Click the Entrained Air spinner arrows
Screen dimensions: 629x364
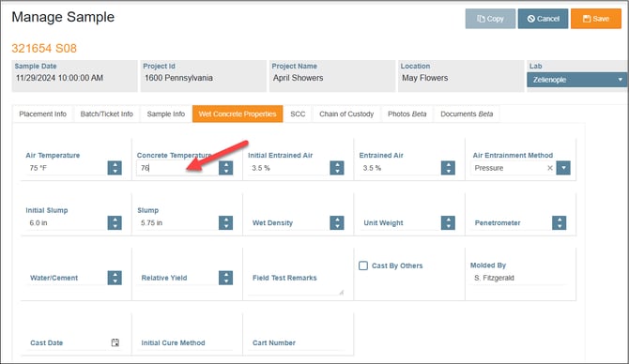click(x=448, y=168)
